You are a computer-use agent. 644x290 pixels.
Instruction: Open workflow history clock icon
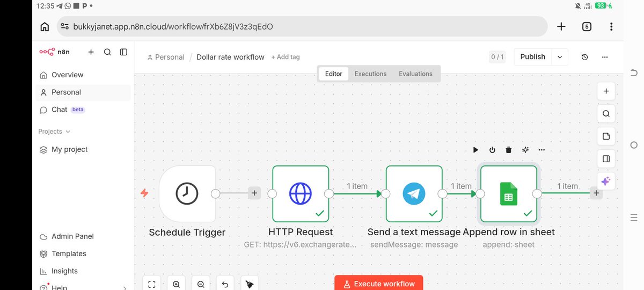coord(585,57)
